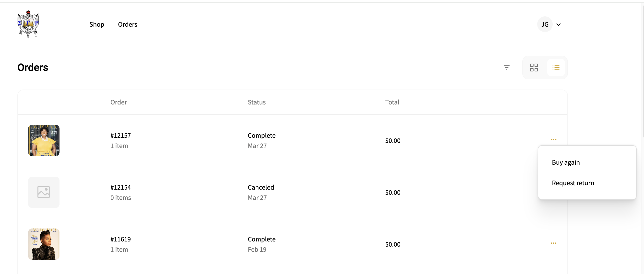This screenshot has height=274, width=644.
Task: Go to the Shop page
Action: tap(97, 24)
